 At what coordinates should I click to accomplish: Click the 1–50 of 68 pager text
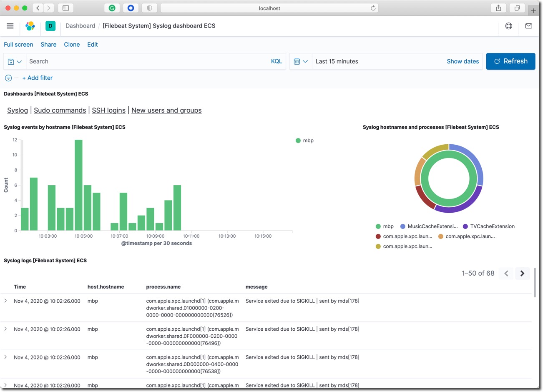point(478,274)
